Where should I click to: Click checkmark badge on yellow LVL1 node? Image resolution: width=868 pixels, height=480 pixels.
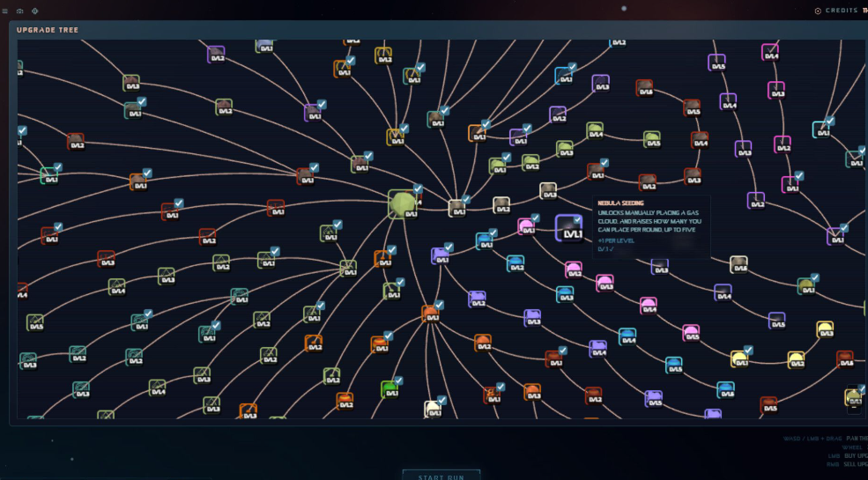pos(748,350)
